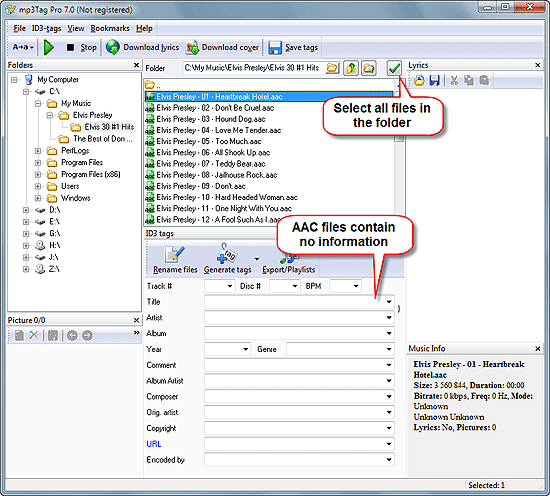Click the paste icon in Lyrics panel

(484, 81)
